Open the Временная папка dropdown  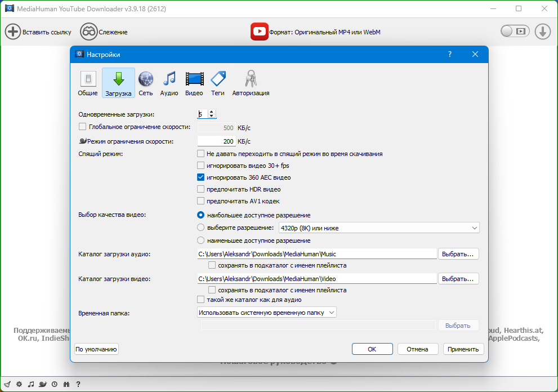coord(267,312)
